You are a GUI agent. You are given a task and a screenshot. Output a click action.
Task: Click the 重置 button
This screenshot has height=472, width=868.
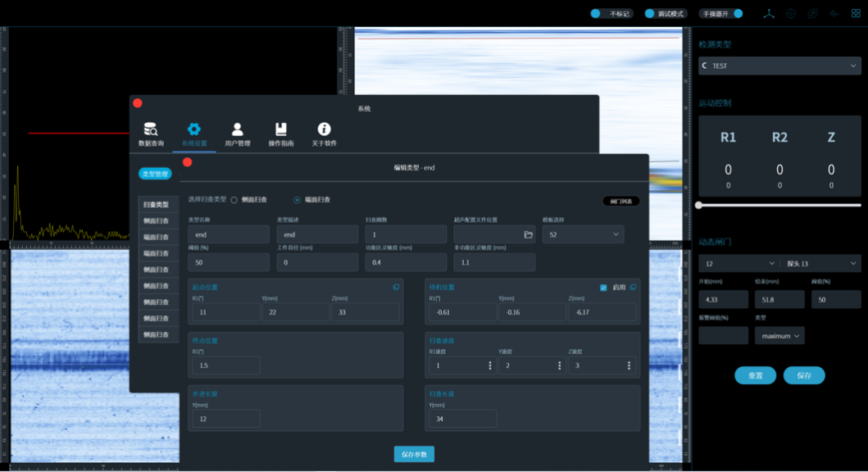(x=755, y=376)
